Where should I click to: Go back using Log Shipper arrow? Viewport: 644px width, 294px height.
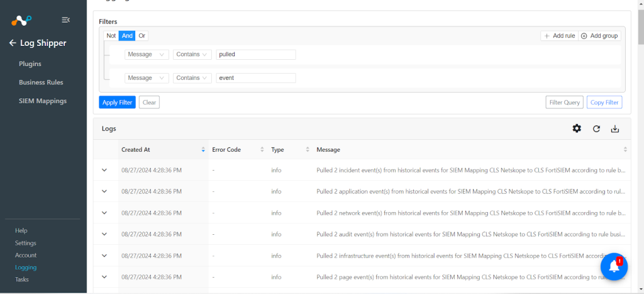[x=13, y=43]
